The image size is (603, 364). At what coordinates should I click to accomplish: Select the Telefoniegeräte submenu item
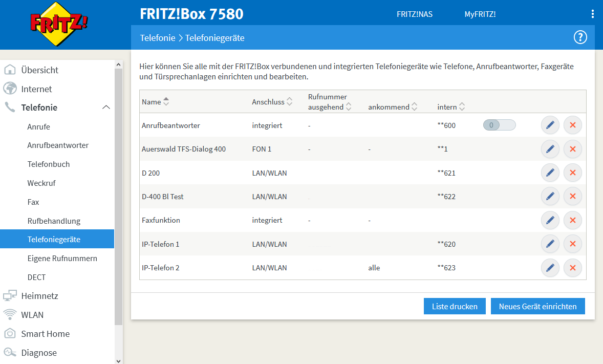(57, 239)
